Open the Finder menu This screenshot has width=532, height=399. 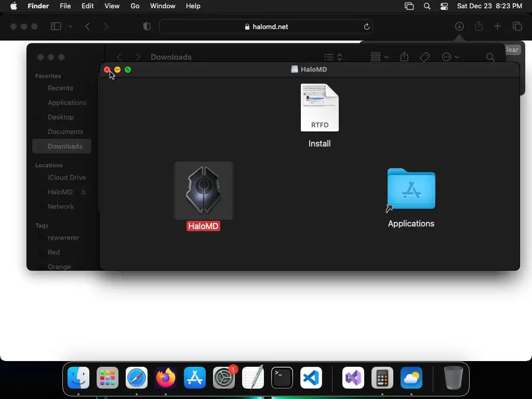click(x=38, y=6)
